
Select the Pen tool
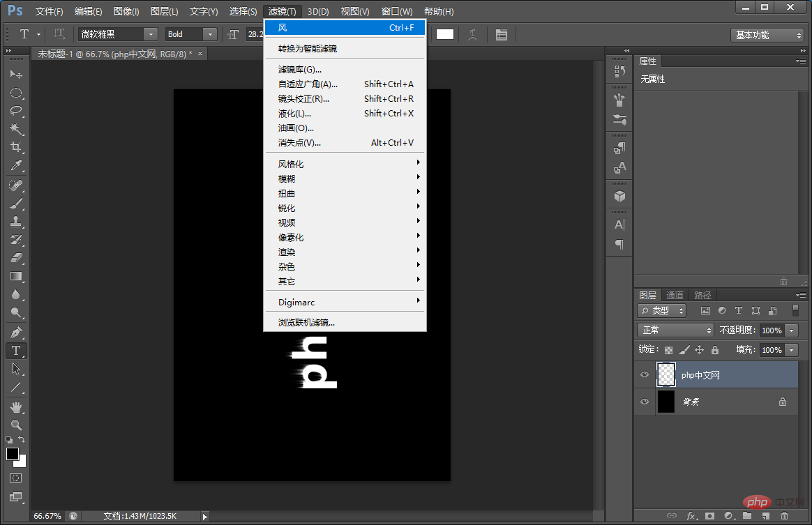tap(16, 332)
